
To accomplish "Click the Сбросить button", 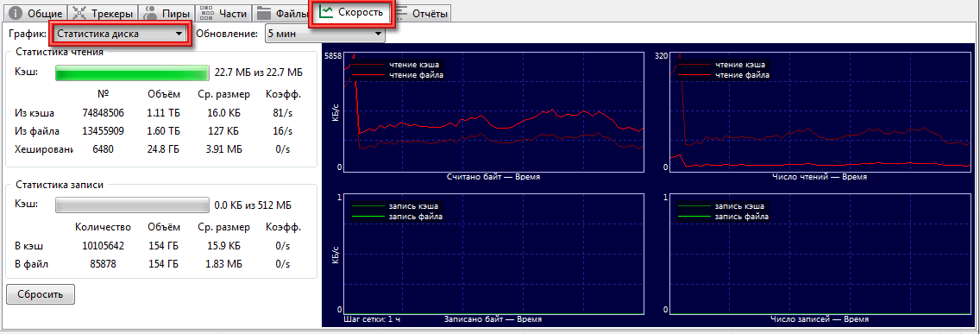I will [41, 294].
